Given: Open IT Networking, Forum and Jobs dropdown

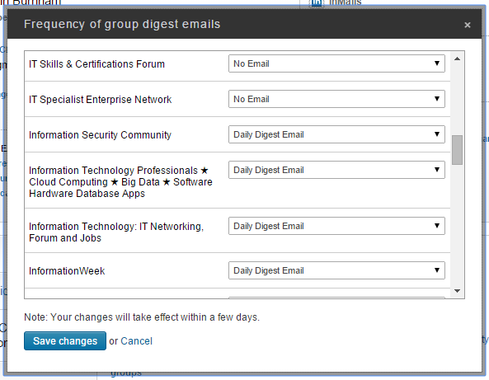Looking at the screenshot, I should 336,226.
